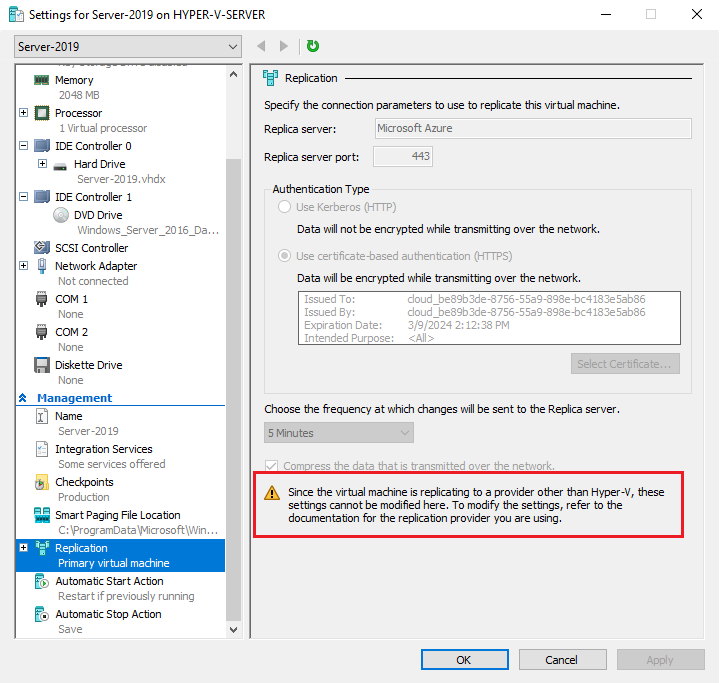Click the 'Restart if previously running' text
The image size is (725, 683).
tap(126, 596)
